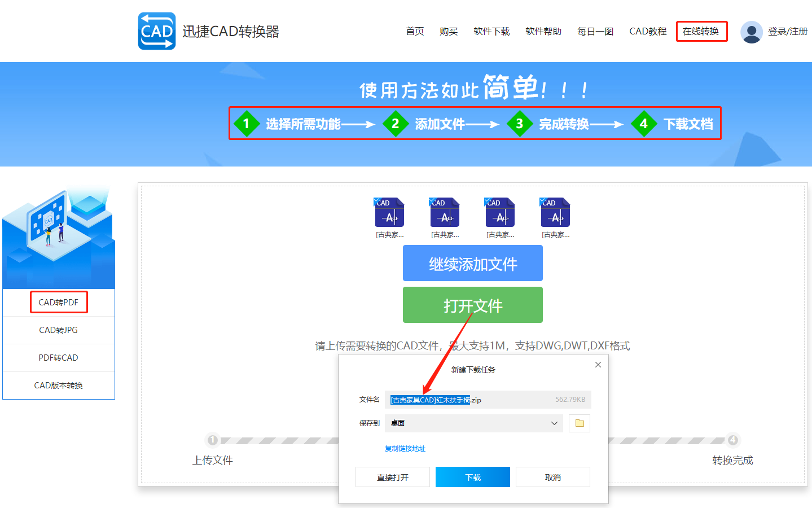The image size is (812, 508).
Task: Click the 文件名 input field
Action: pyautogui.click(x=488, y=400)
